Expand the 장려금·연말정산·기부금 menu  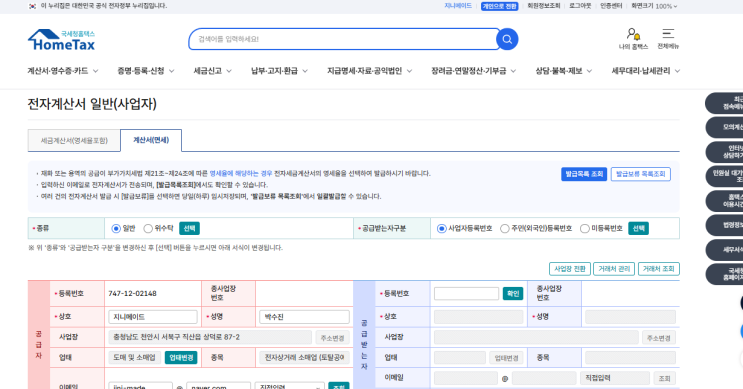pos(473,71)
